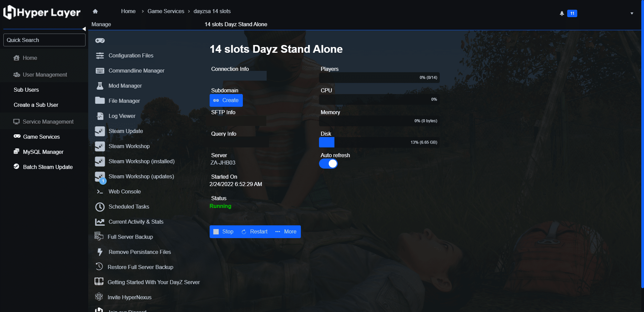Expand the User Management section

(44, 75)
